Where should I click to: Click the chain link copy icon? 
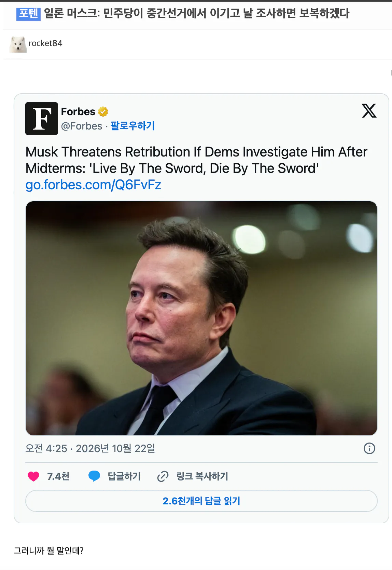pos(163,476)
